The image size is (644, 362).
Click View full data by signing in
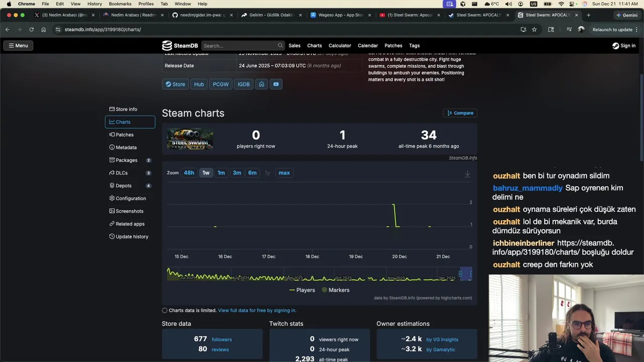point(257,311)
